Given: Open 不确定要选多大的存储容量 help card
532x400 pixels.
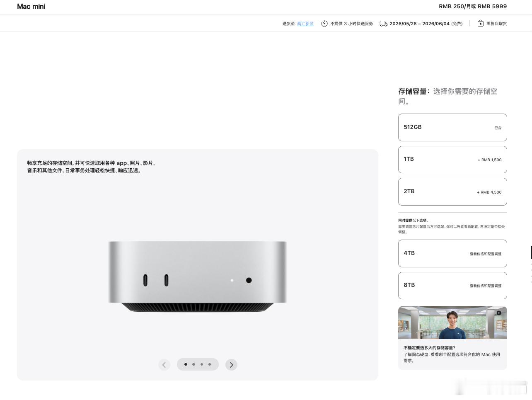Looking at the screenshot, I should tap(452, 338).
